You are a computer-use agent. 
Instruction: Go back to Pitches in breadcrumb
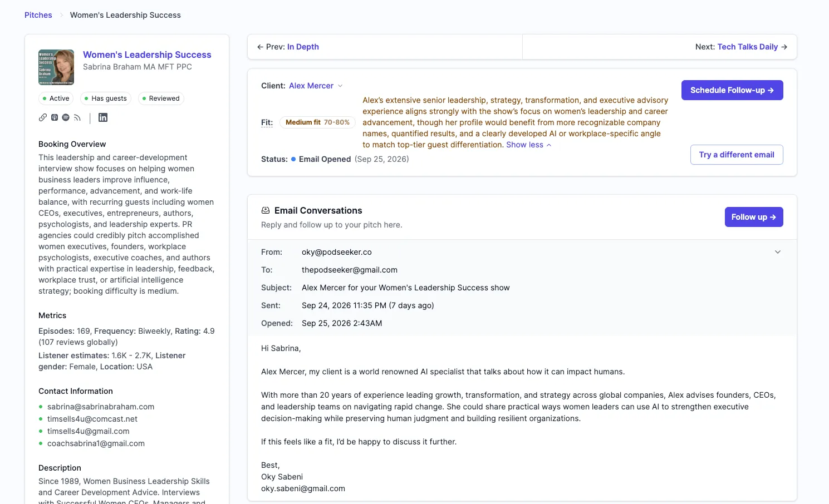click(38, 15)
